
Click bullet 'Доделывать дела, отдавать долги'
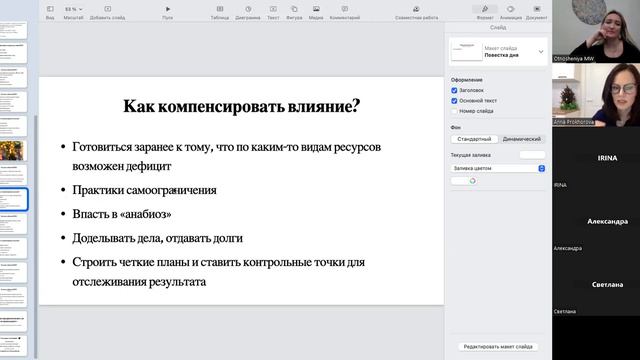point(158,238)
